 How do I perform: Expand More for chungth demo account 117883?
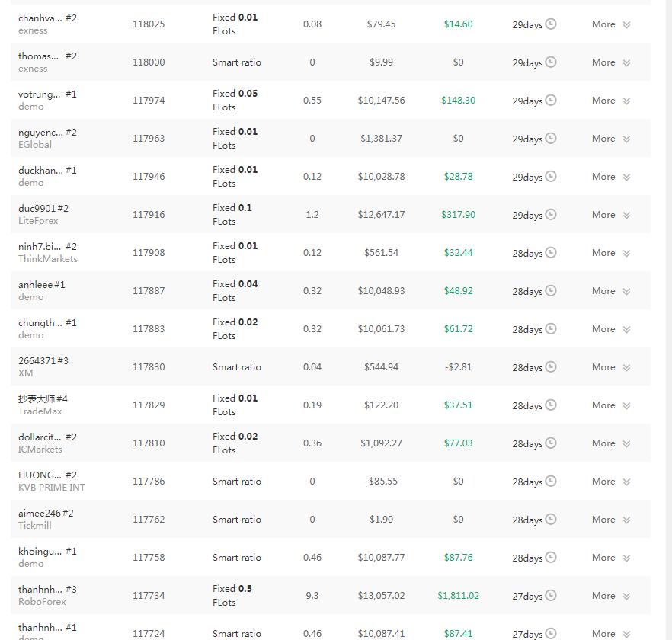pos(611,329)
